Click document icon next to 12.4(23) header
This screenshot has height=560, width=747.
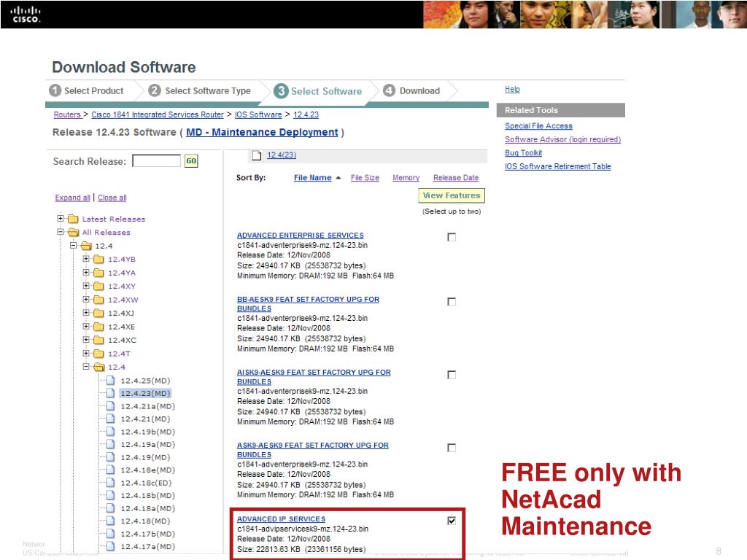point(257,155)
